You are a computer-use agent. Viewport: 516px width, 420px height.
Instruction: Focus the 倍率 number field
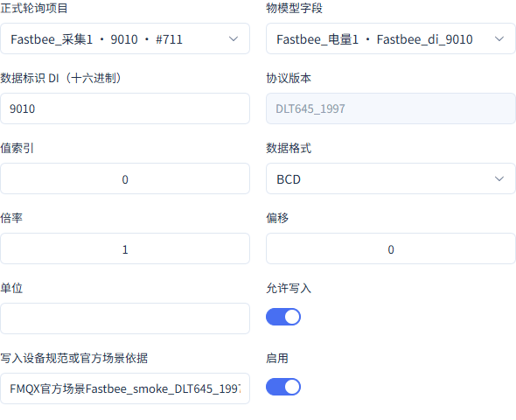125,248
